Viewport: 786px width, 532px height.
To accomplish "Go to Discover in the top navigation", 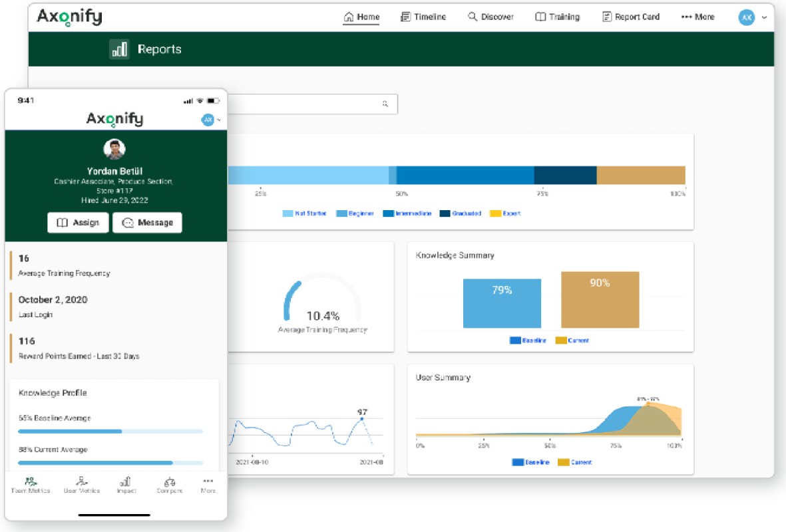I will [x=491, y=17].
